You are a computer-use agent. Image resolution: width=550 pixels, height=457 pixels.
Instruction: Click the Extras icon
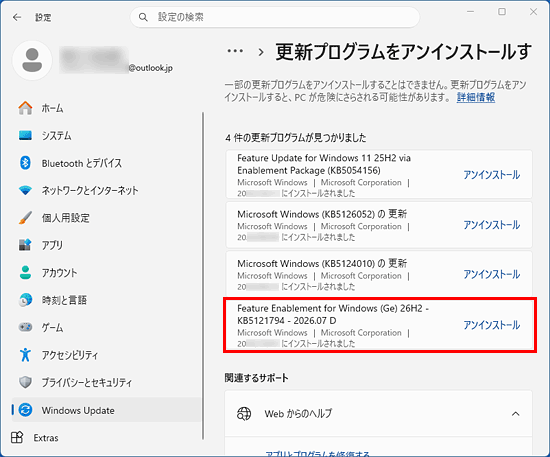pyautogui.click(x=17, y=437)
